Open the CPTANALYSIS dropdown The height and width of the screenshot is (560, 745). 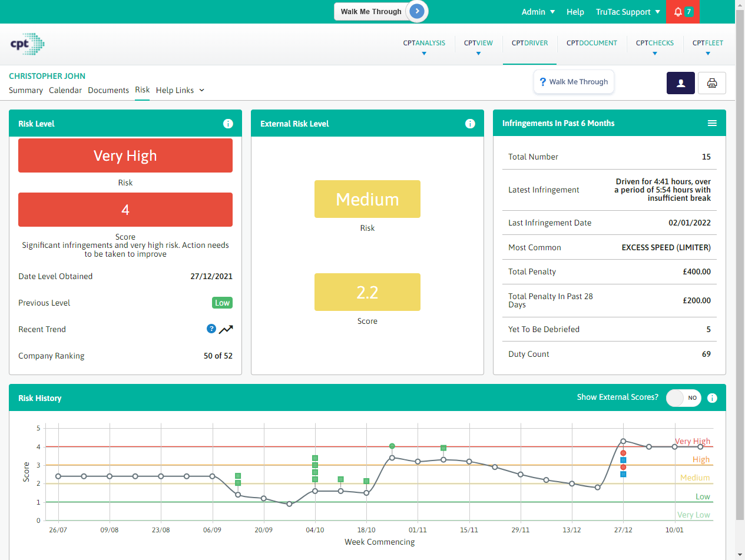424,46
